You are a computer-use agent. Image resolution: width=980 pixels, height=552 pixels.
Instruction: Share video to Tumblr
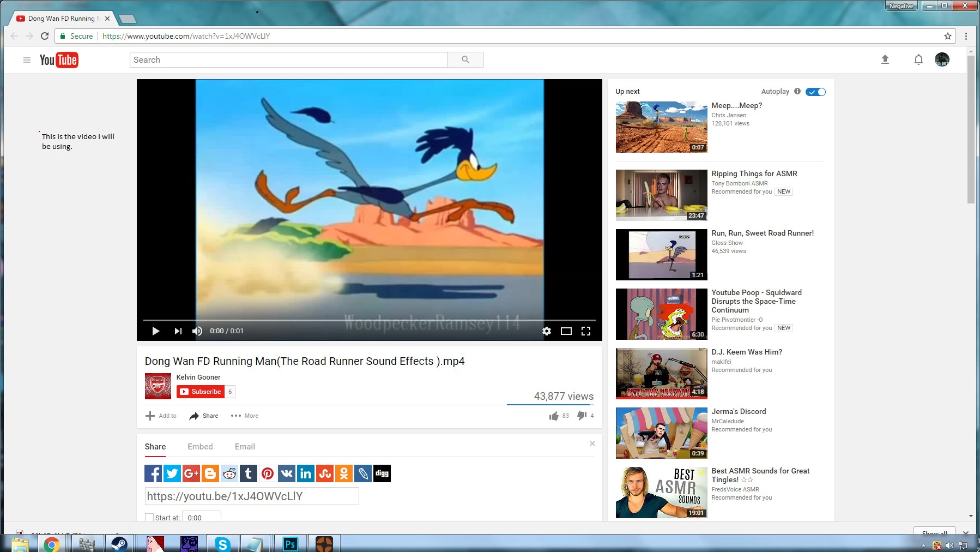click(x=249, y=473)
